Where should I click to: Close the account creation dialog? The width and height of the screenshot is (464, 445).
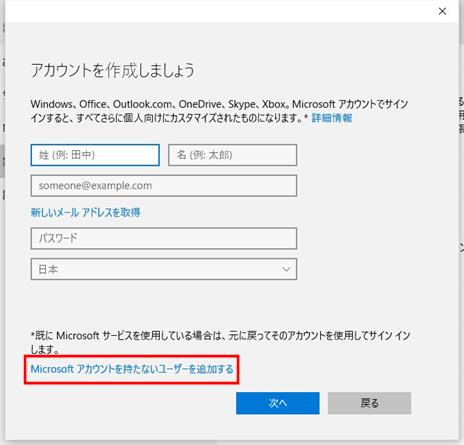point(442,11)
